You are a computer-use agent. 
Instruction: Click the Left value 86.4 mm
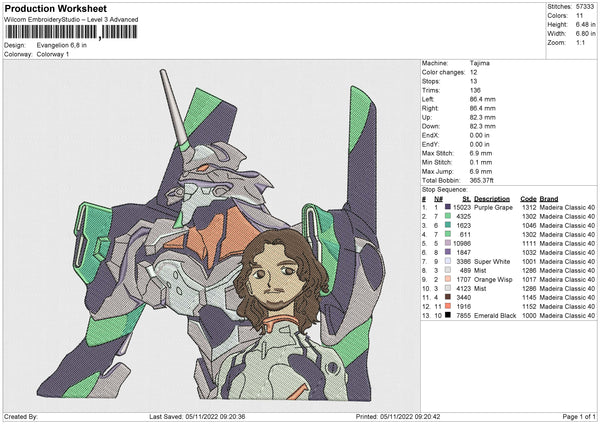483,99
